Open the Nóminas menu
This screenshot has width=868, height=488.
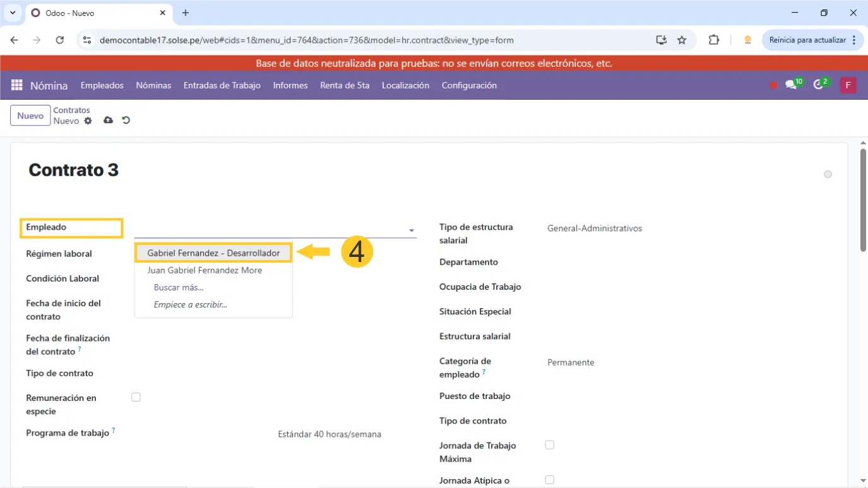pos(153,85)
